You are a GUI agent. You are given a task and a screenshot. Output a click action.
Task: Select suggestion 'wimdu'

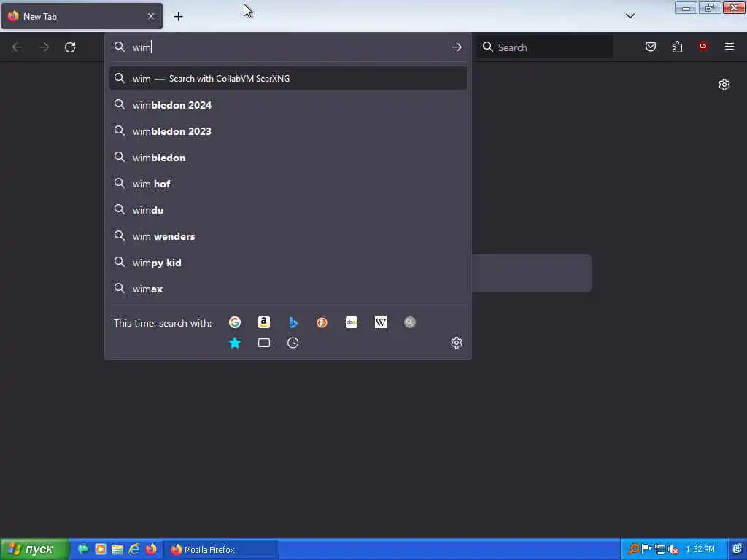(287, 210)
